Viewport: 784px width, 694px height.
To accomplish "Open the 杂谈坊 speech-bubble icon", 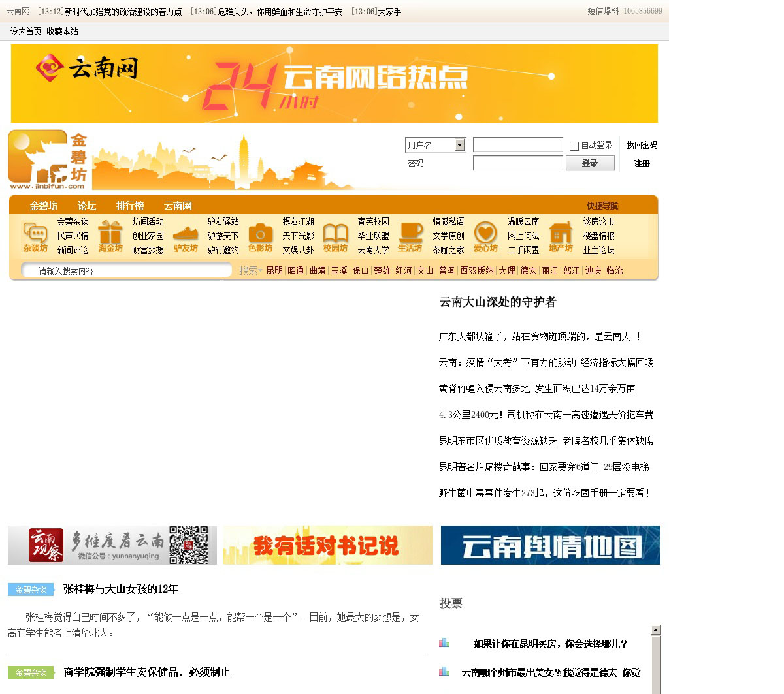I will pyautogui.click(x=35, y=236).
